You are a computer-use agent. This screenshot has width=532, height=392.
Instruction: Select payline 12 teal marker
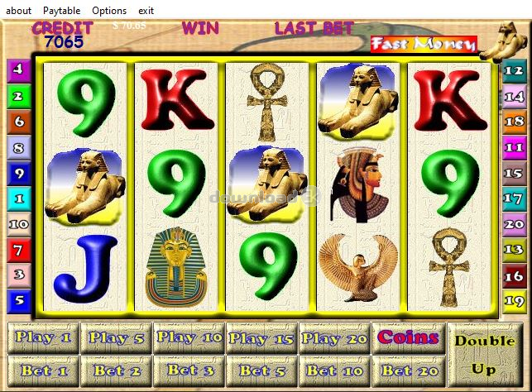(515, 70)
